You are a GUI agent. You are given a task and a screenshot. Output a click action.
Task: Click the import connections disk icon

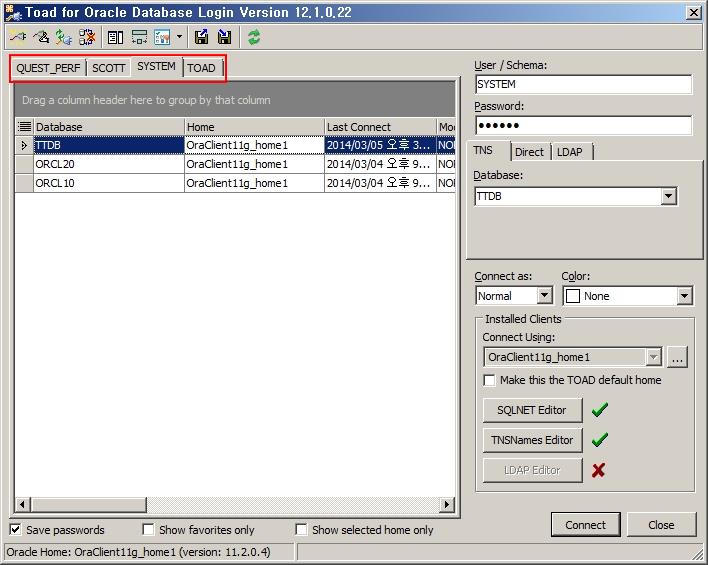(224, 37)
